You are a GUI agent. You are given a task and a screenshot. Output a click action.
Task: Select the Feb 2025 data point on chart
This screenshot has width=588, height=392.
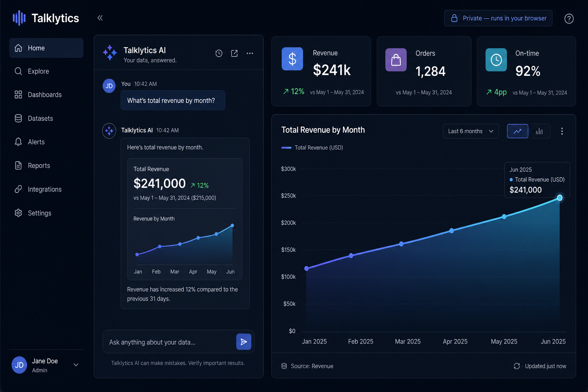[x=351, y=256]
